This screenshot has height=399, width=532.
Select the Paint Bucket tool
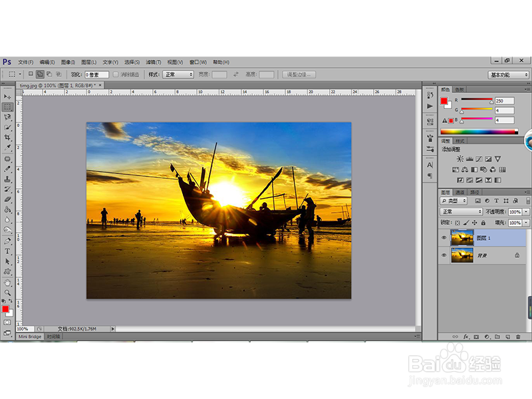coord(7,209)
